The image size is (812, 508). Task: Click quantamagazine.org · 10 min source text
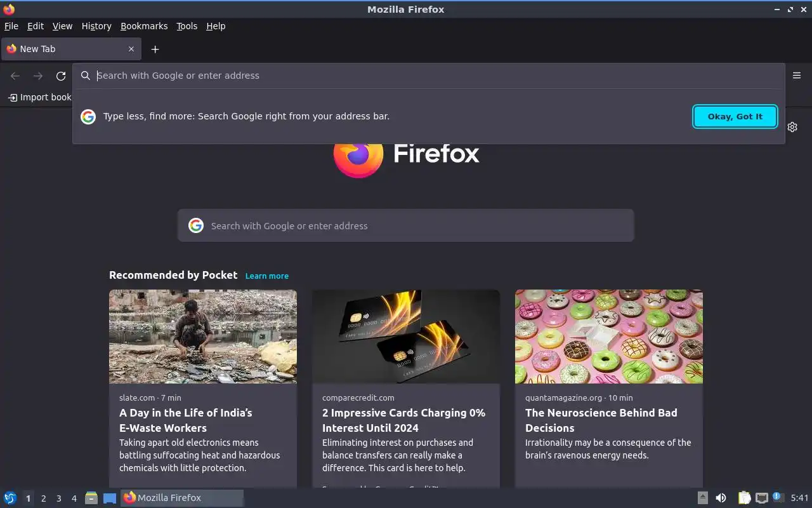pos(579,398)
